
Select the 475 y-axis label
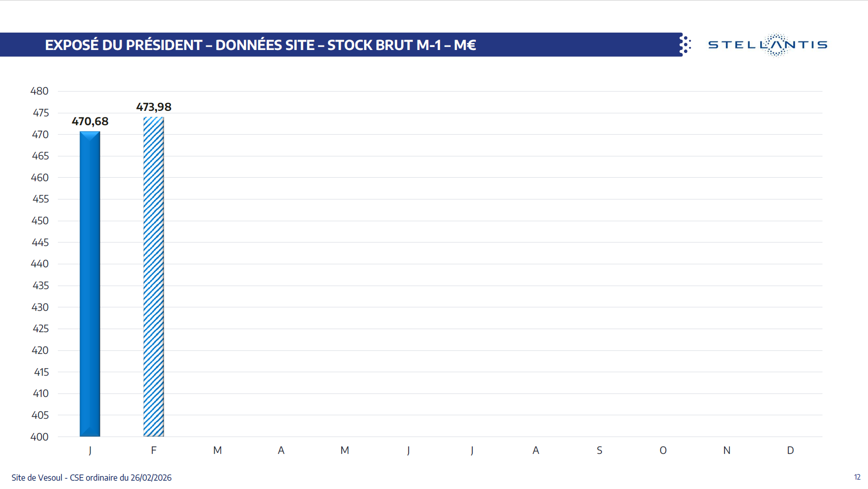(41, 113)
